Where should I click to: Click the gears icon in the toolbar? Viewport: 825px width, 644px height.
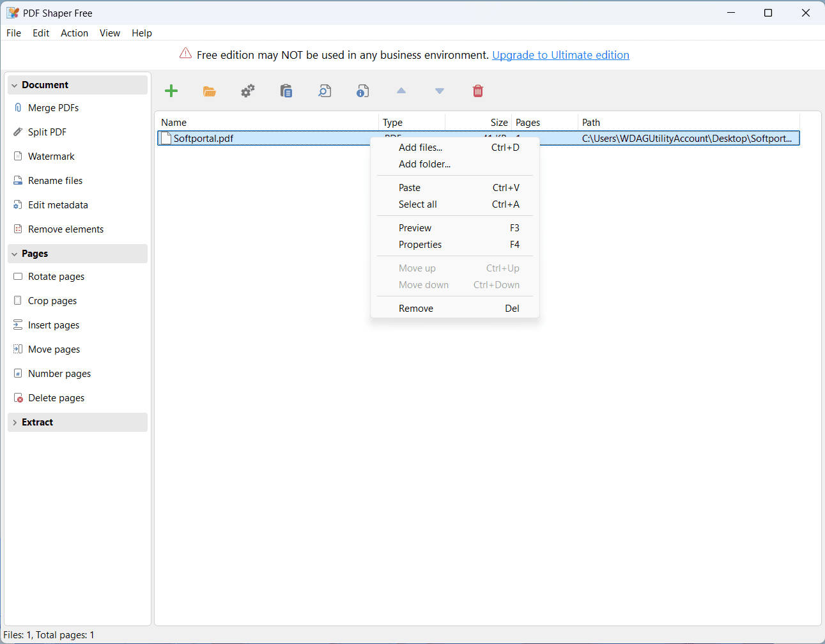click(248, 91)
